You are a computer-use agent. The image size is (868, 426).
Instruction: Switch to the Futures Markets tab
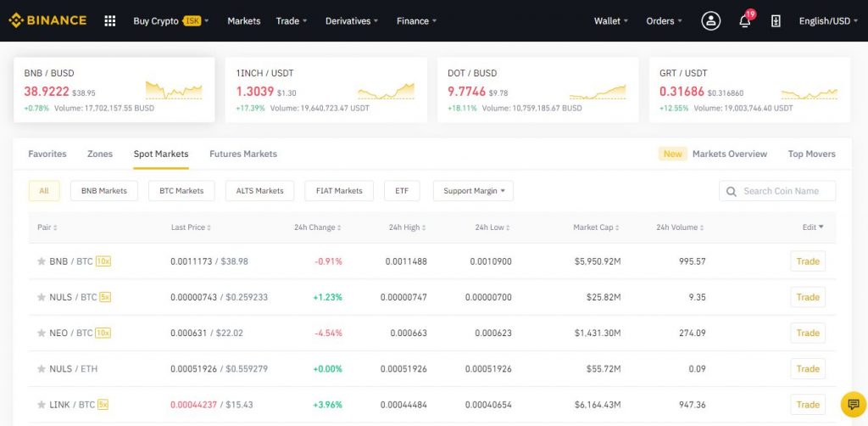[x=243, y=154]
